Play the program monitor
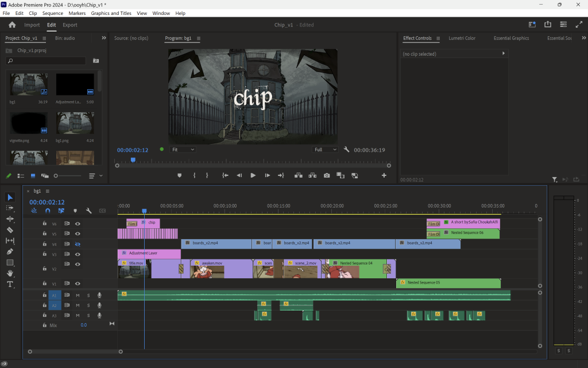This screenshot has height=368, width=588. pyautogui.click(x=253, y=175)
